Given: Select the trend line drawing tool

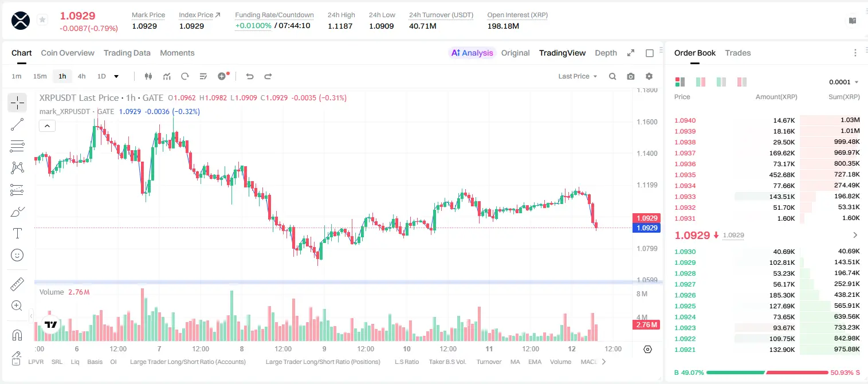Looking at the screenshot, I should 17,124.
